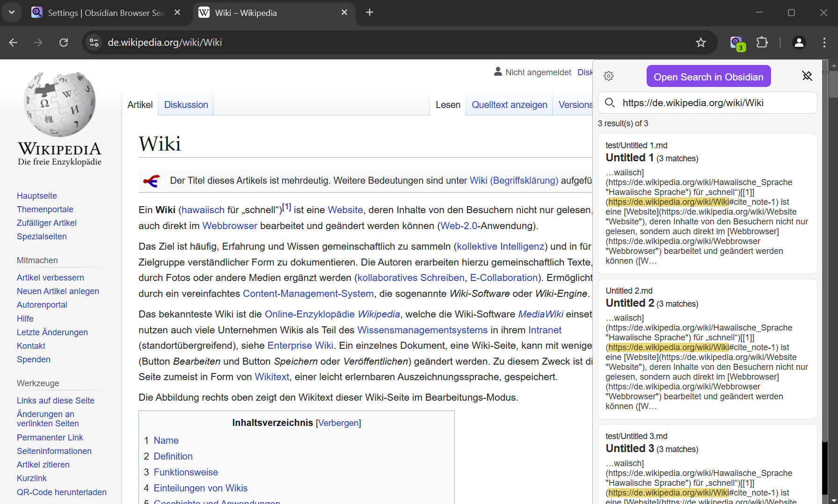Click the address bar URL
Image resolution: width=838 pixels, height=504 pixels.
pos(165,43)
